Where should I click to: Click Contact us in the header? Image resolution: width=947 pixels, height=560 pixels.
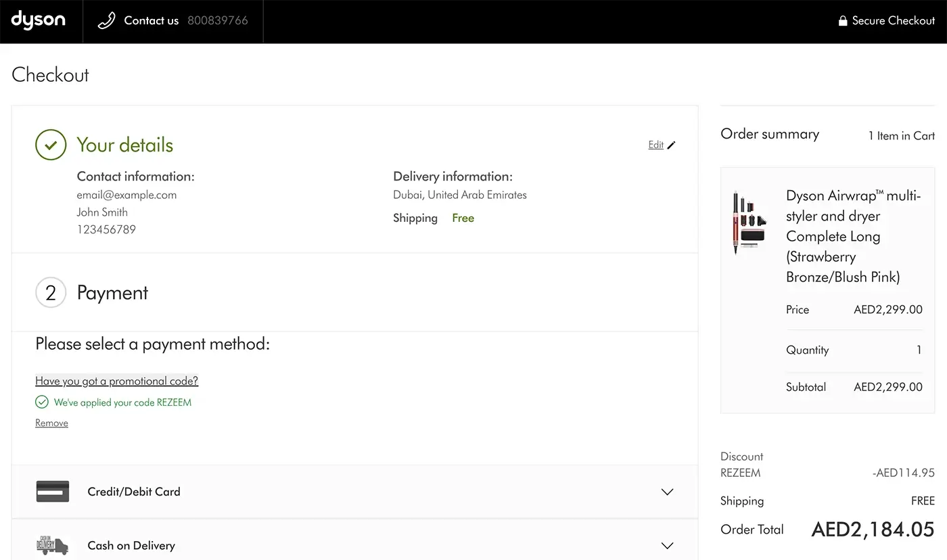point(152,21)
